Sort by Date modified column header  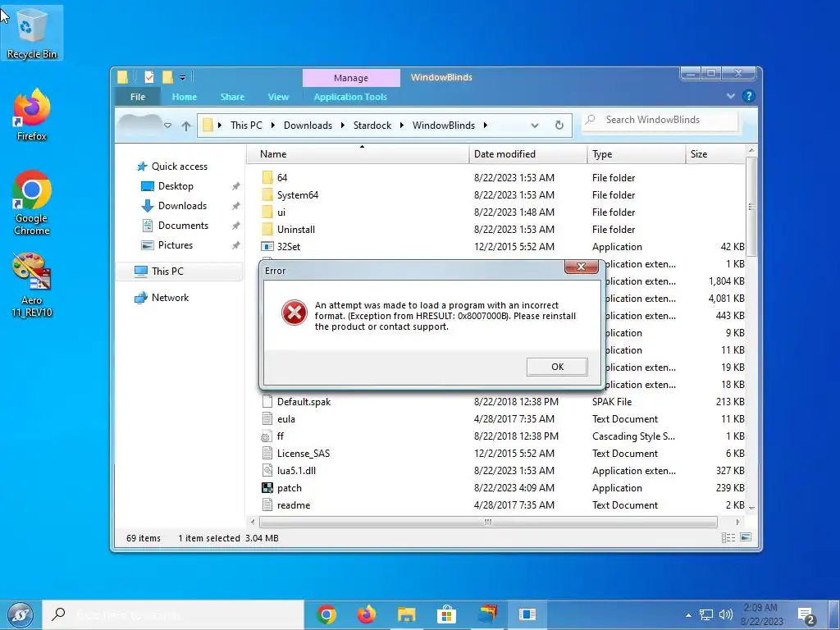527,154
